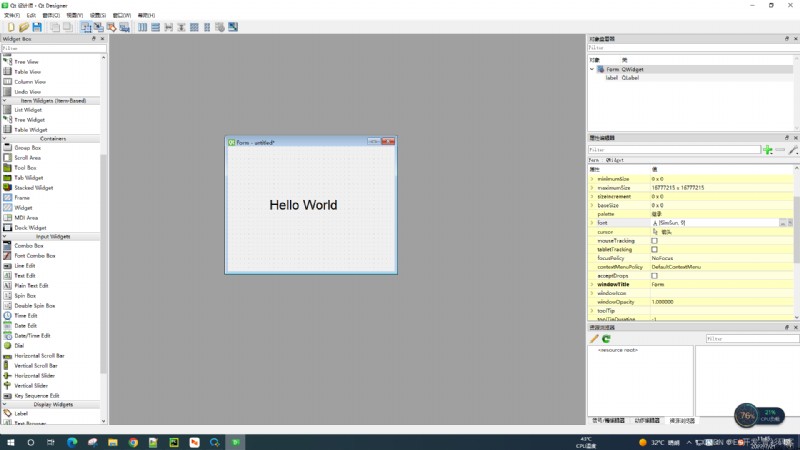The width and height of the screenshot is (800, 450).
Task: Select the Hello World label on form
Action: pos(303,205)
